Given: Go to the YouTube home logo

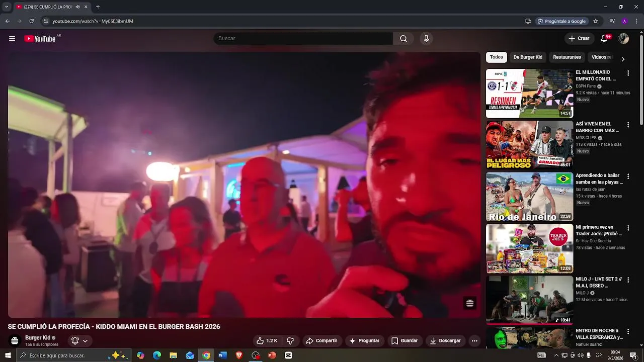Looking at the screenshot, I should point(40,39).
